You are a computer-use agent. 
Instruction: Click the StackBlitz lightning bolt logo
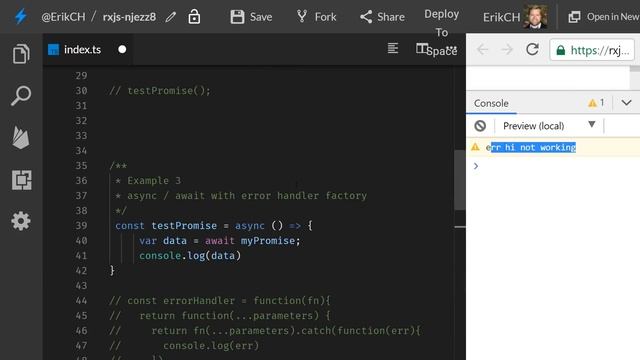pos(20,17)
